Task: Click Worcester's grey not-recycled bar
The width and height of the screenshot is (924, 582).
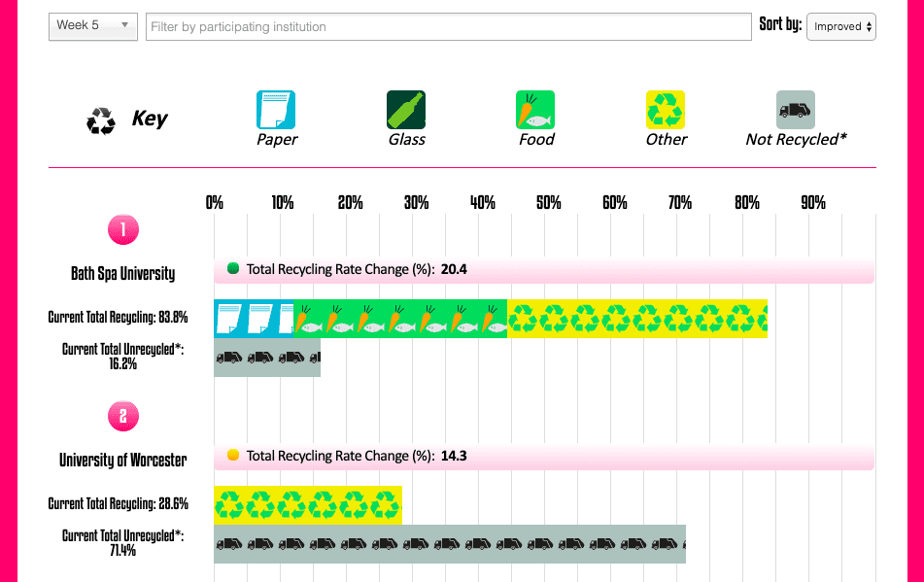Action: coord(450,544)
